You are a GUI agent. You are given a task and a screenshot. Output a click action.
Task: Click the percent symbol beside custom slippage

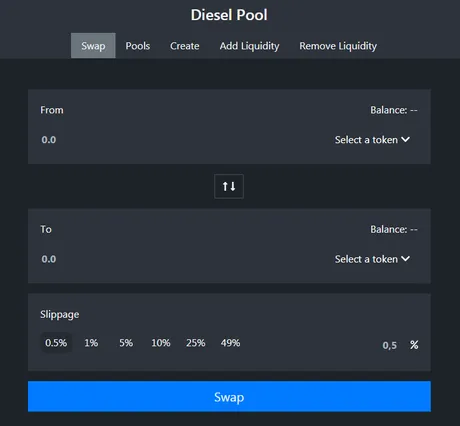(x=414, y=345)
